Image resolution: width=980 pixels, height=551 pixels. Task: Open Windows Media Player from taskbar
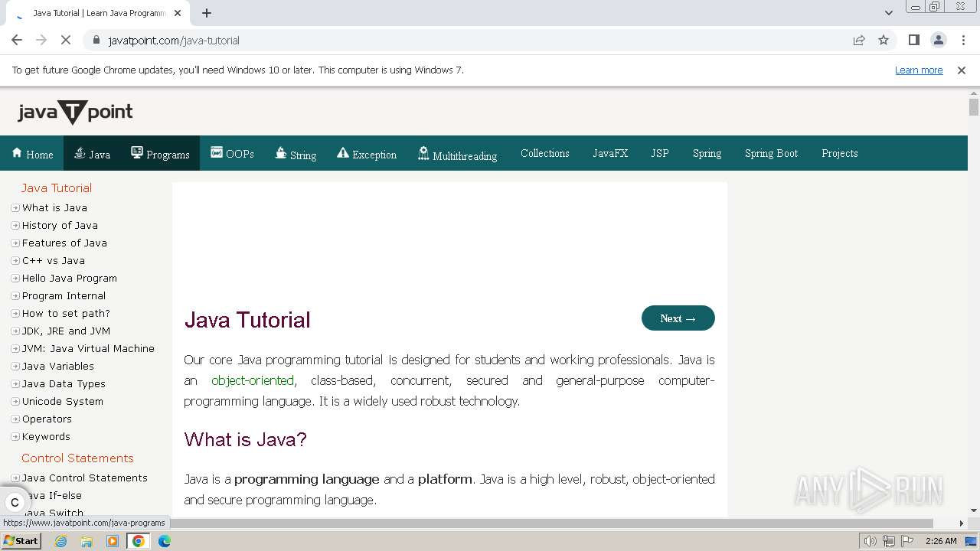[113, 541]
